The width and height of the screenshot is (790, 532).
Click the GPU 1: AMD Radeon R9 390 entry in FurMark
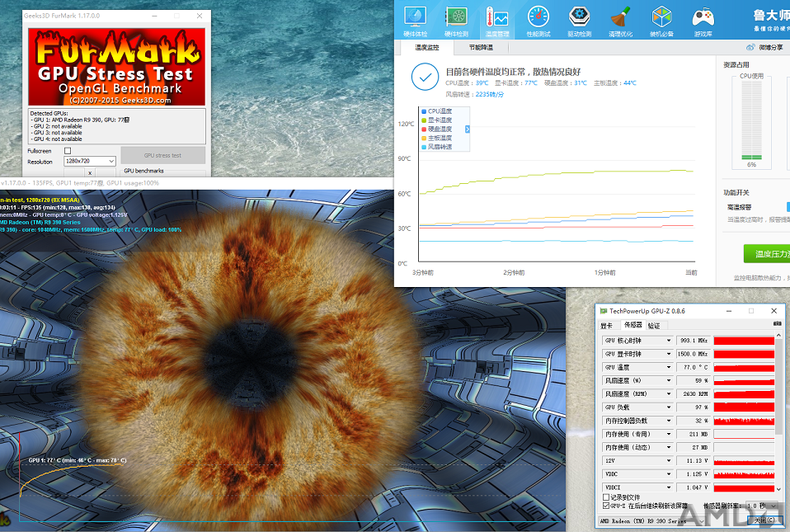click(x=80, y=120)
